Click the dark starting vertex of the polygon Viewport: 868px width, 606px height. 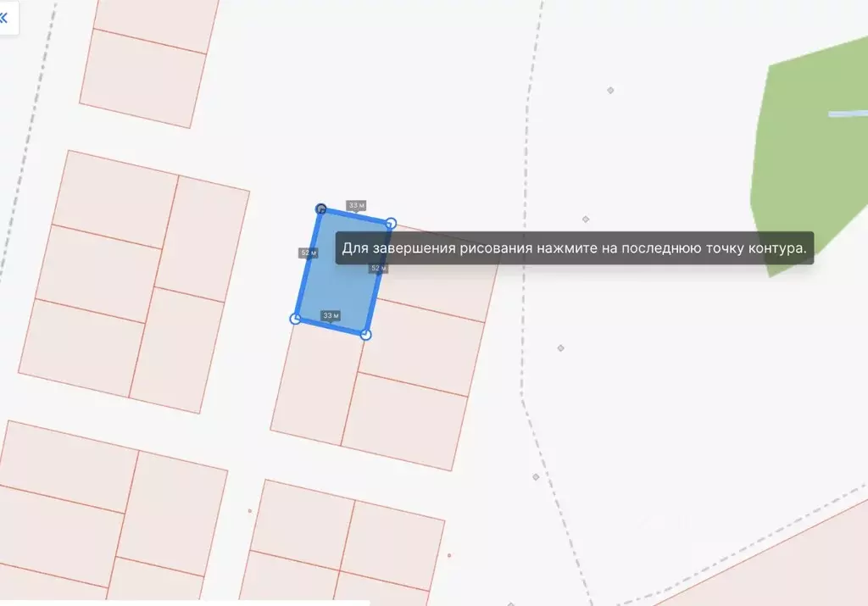321,208
